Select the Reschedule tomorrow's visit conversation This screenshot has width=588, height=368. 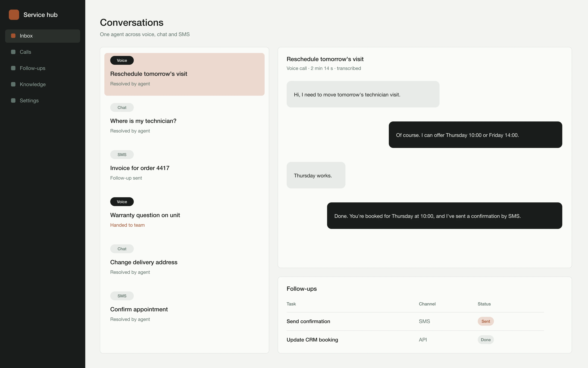[184, 74]
